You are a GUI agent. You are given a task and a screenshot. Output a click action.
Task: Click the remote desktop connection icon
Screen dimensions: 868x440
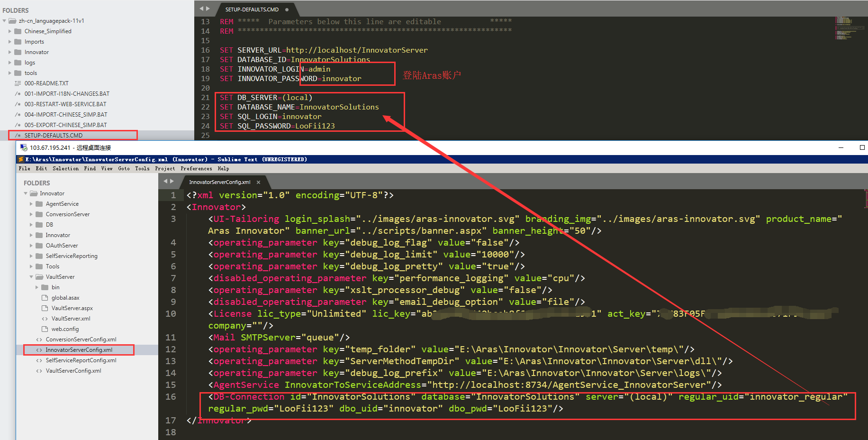click(24, 147)
